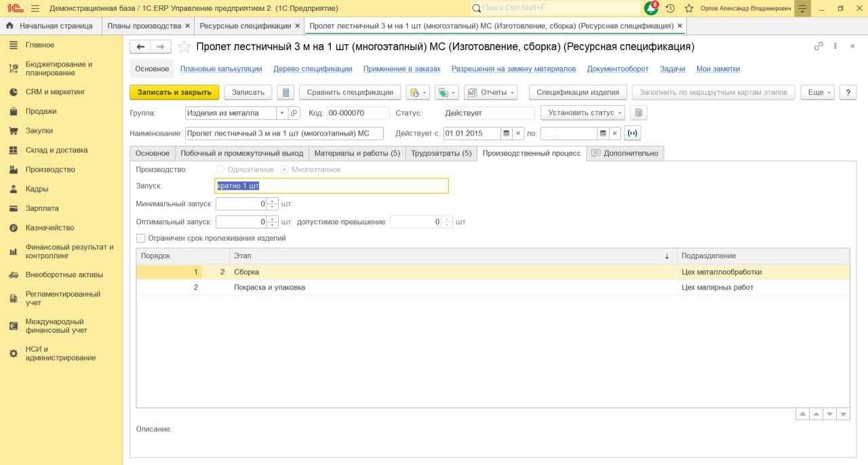Add form to favorites with title star

(183, 47)
